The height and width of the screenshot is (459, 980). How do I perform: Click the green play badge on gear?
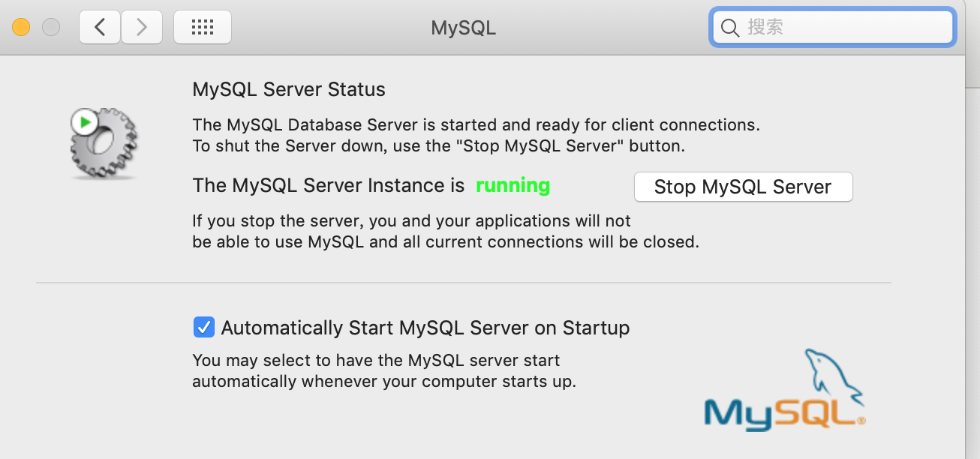(x=85, y=121)
